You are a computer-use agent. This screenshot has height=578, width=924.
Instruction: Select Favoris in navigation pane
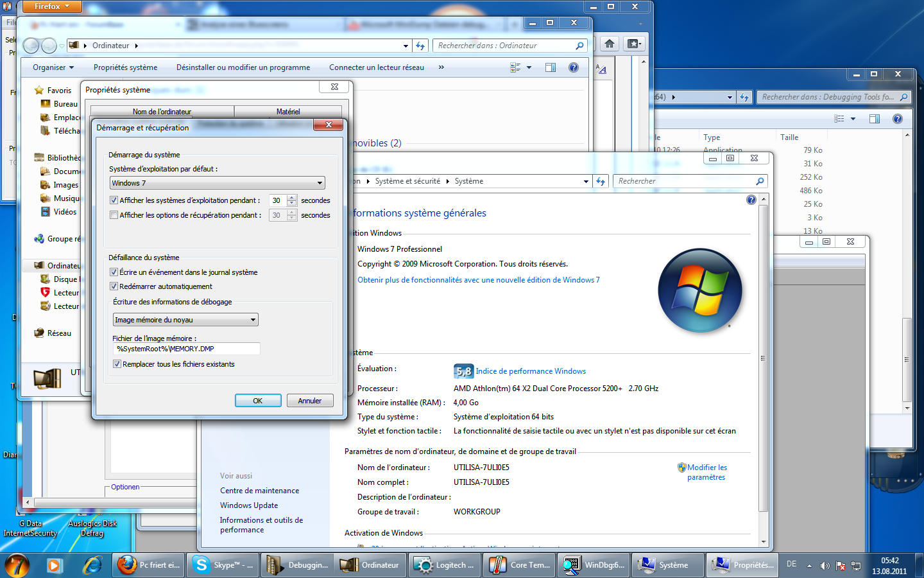[59, 91]
